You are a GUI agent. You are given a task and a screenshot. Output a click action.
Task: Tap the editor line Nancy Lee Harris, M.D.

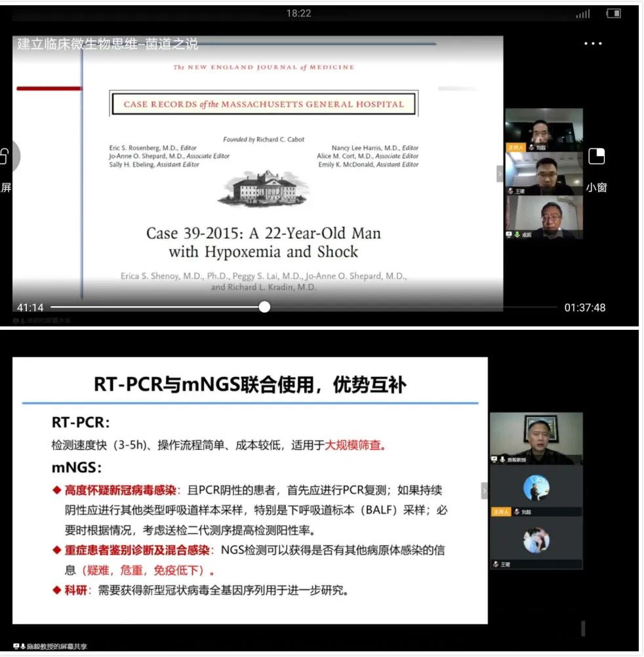tap(375, 148)
